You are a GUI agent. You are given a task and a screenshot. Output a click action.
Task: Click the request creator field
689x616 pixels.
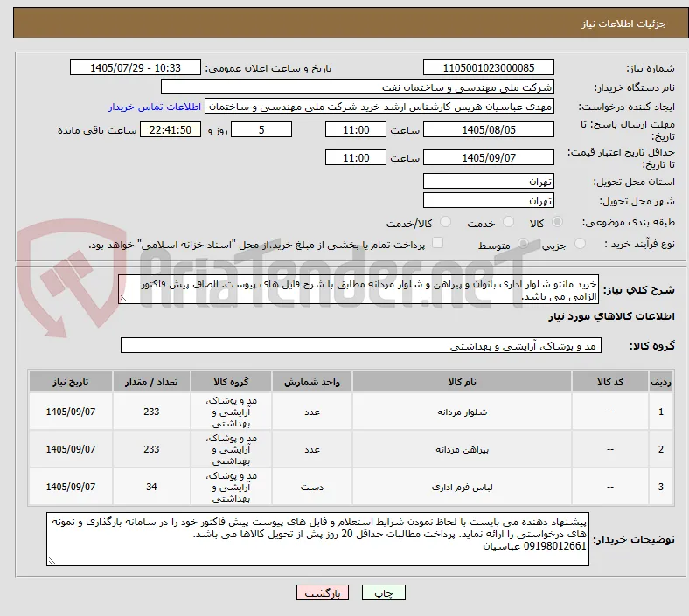point(379,107)
